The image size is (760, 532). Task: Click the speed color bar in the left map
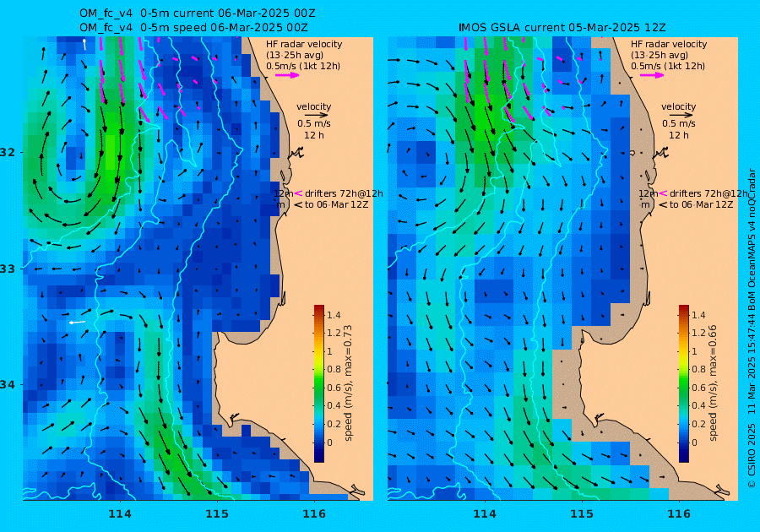tap(319, 383)
